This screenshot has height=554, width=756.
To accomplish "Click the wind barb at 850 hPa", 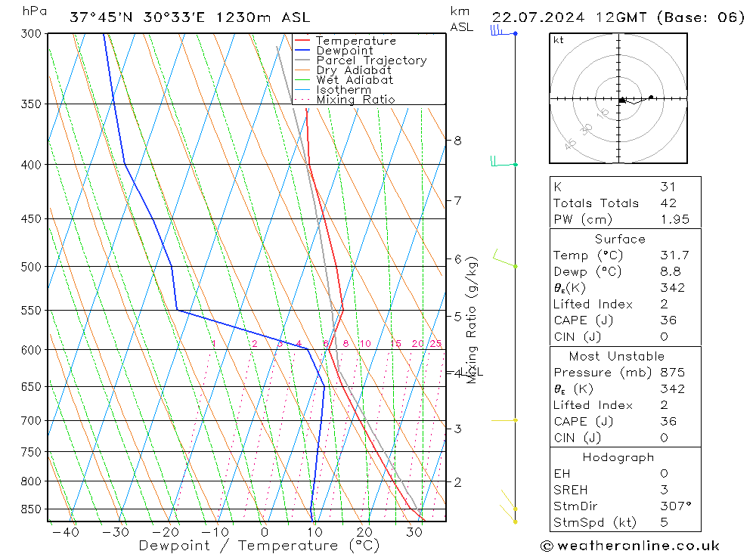I will coord(508,500).
